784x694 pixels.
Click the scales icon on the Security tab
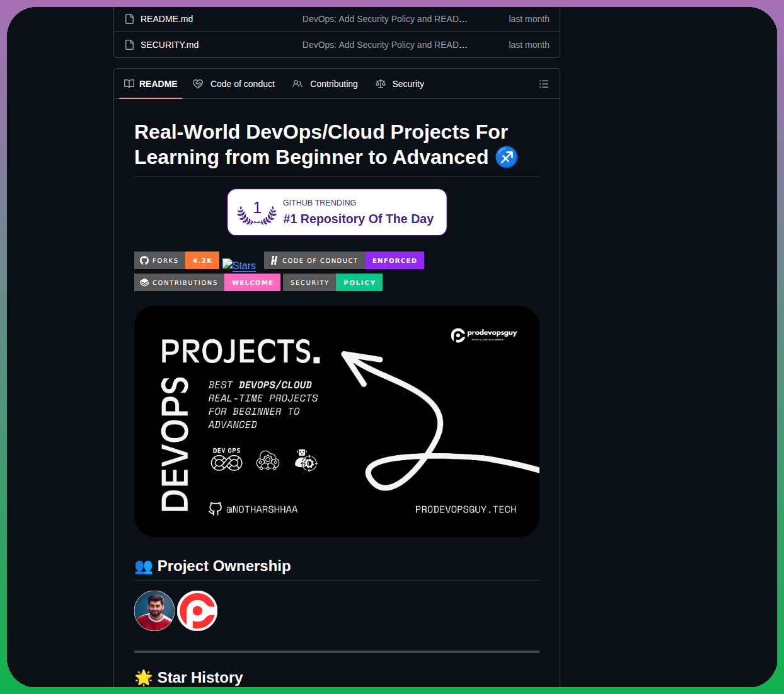[381, 84]
